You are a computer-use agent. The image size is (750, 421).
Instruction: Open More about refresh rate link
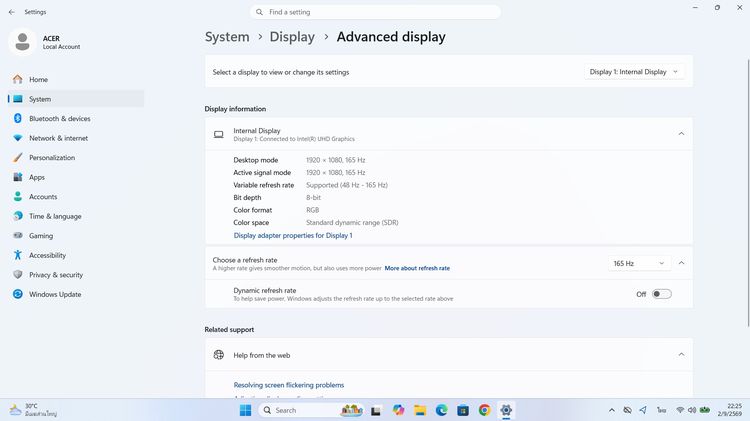pos(417,268)
